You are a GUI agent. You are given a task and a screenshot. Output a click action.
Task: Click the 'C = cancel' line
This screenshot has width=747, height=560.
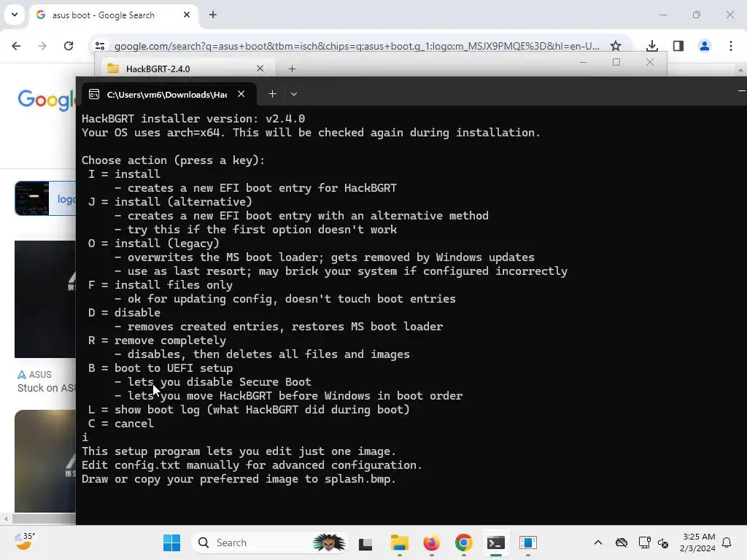tap(120, 424)
